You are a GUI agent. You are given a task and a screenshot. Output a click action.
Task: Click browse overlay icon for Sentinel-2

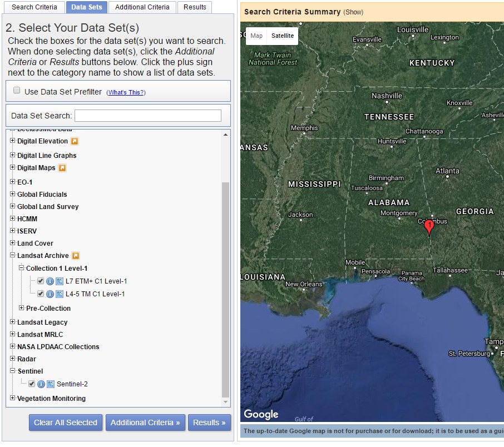pos(51,384)
